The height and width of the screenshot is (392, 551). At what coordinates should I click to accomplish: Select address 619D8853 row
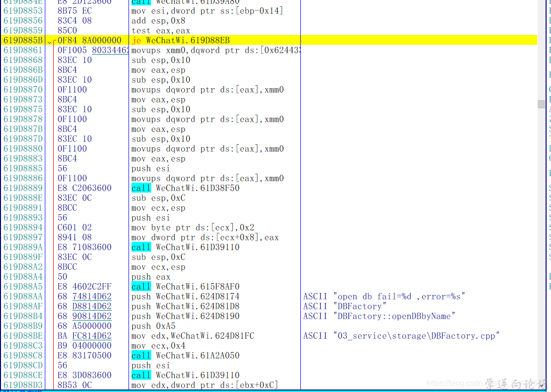tap(23, 11)
